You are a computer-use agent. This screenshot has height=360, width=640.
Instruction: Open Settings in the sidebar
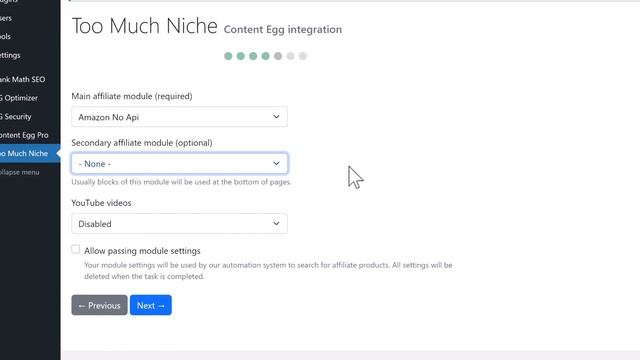click(x=11, y=55)
